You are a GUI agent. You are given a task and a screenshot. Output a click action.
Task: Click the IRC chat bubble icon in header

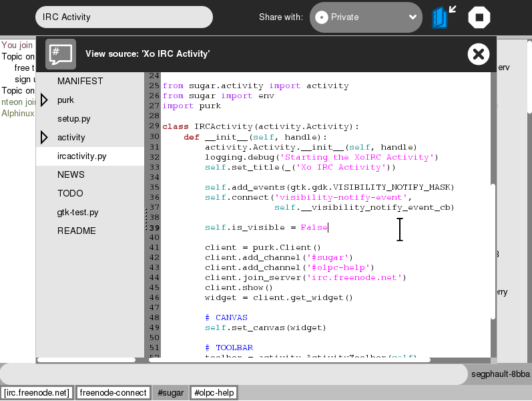point(61,54)
